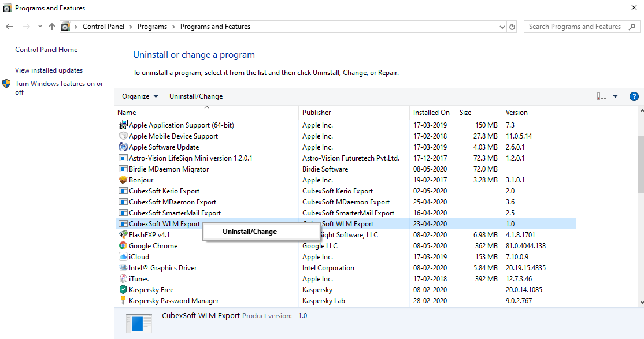Viewport: 644px width, 339px height.
Task: Select FlashFXP v4.1 entry
Action: (149, 234)
